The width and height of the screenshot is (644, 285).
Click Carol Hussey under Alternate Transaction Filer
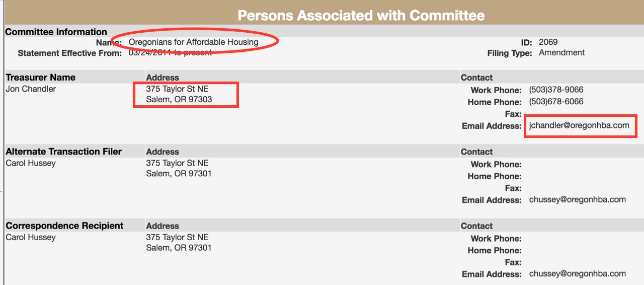click(31, 163)
